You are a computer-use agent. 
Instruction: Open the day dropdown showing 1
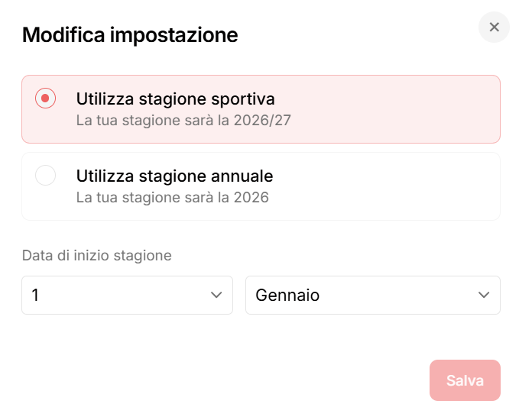127,295
